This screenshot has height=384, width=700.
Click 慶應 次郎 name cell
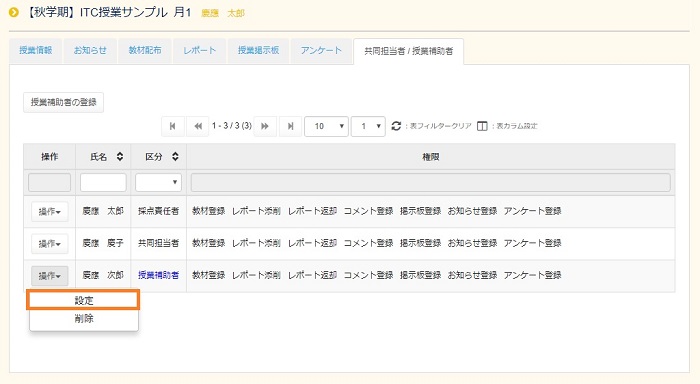point(103,275)
